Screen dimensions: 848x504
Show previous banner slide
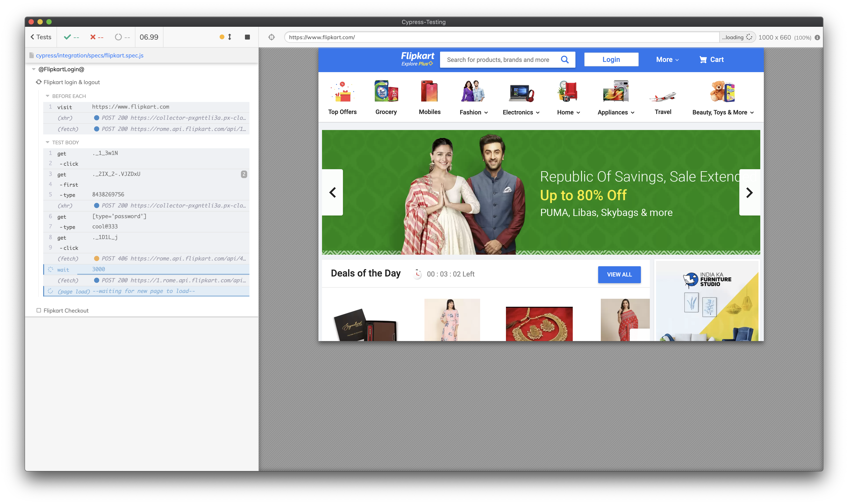click(x=333, y=193)
